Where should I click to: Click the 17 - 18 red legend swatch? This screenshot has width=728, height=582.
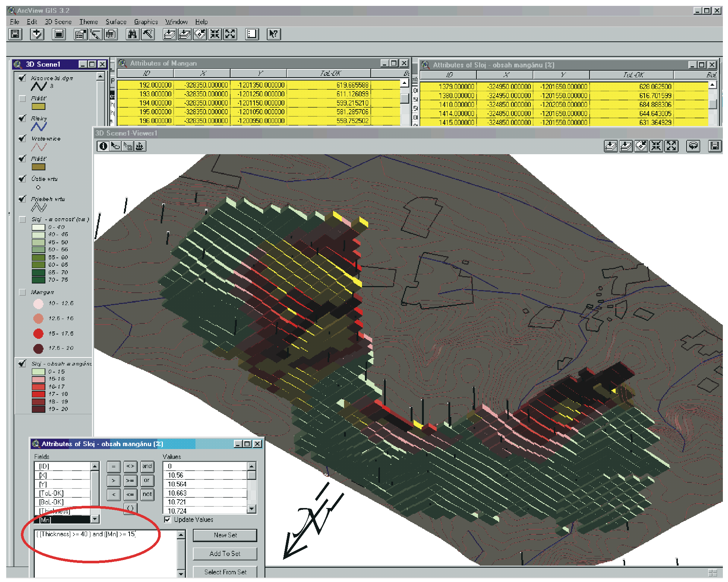pos(38,394)
